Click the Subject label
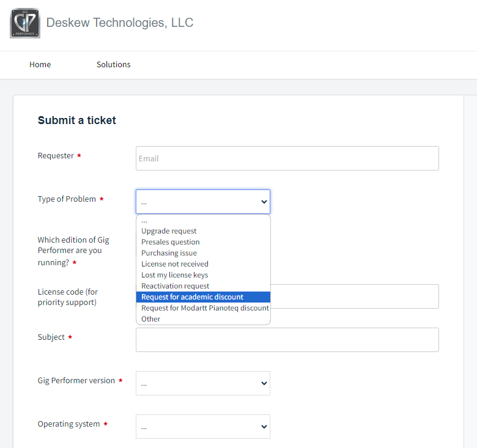This screenshot has width=477, height=448. [x=51, y=337]
